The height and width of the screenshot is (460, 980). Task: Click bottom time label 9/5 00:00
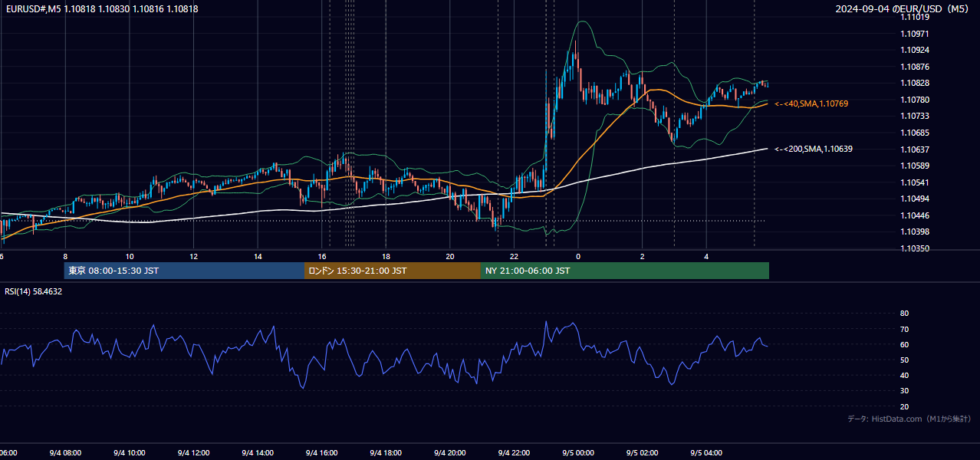coord(578,453)
